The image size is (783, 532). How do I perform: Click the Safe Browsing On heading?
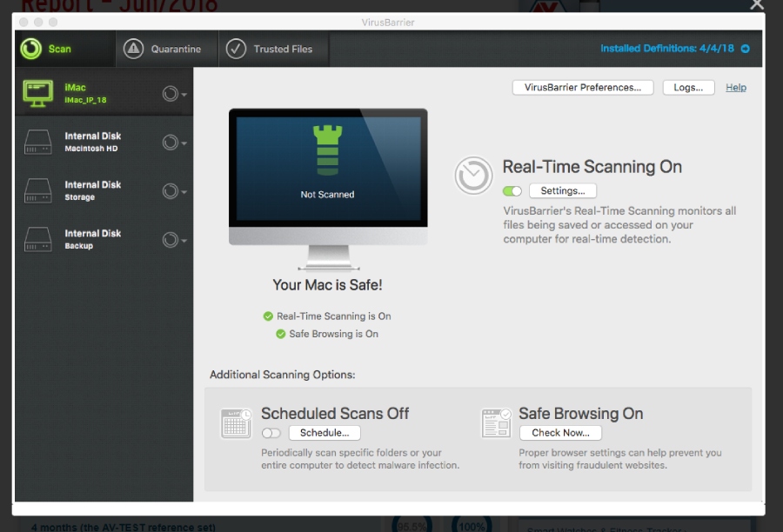point(581,414)
